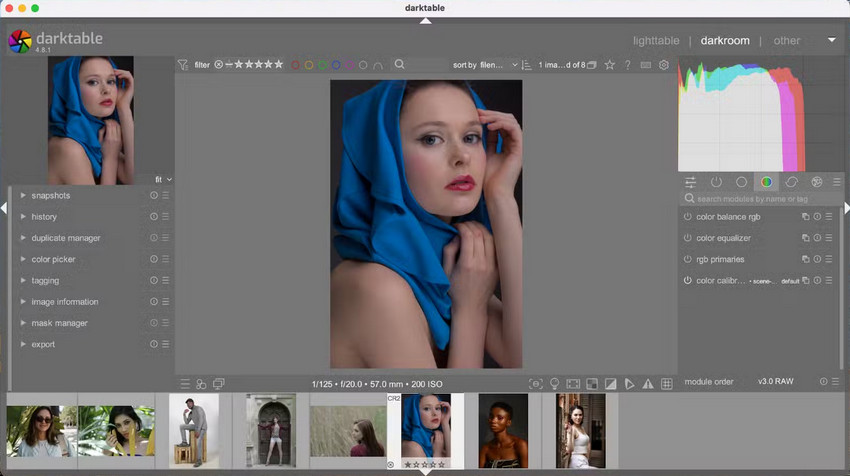The width and height of the screenshot is (850, 476).
Task: Collapse the left panel with side arrow
Action: [x=4, y=208]
